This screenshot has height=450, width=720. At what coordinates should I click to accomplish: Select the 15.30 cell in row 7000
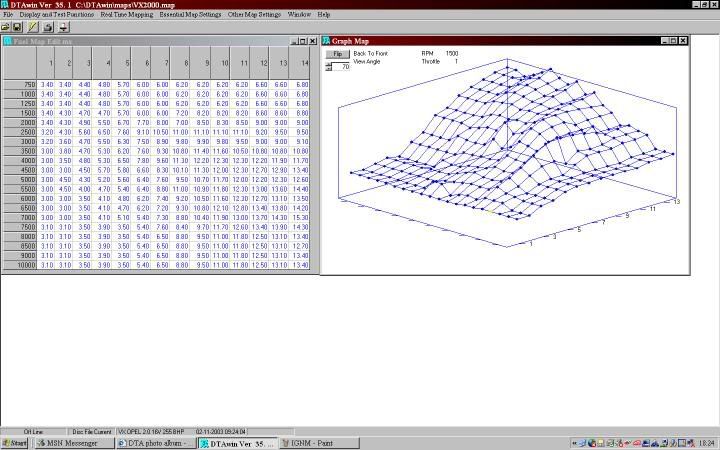coord(300,218)
